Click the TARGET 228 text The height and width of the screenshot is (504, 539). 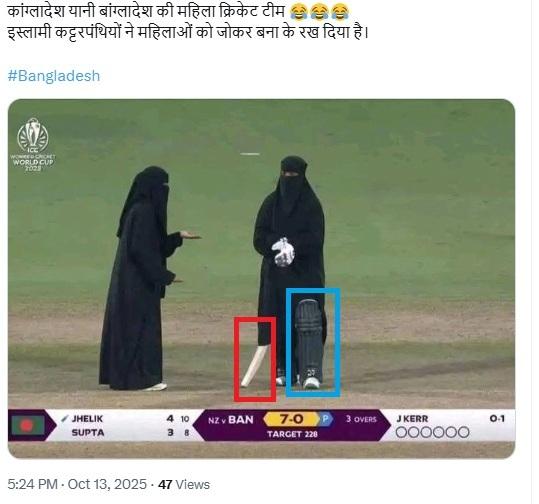(292, 434)
